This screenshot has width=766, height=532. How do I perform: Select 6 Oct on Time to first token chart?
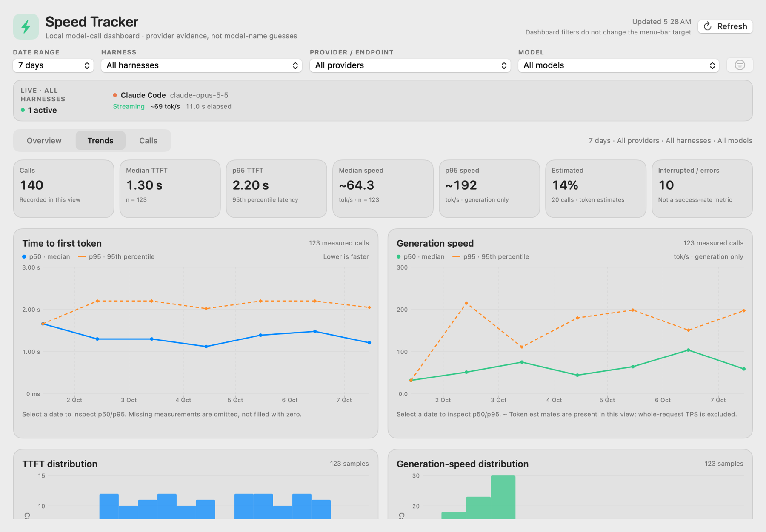[x=290, y=400]
